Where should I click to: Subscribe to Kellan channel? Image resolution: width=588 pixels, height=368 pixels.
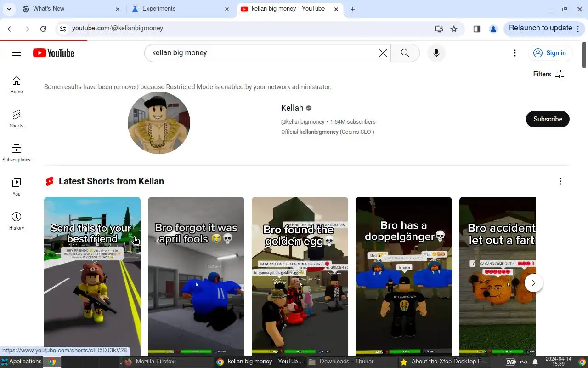click(548, 119)
